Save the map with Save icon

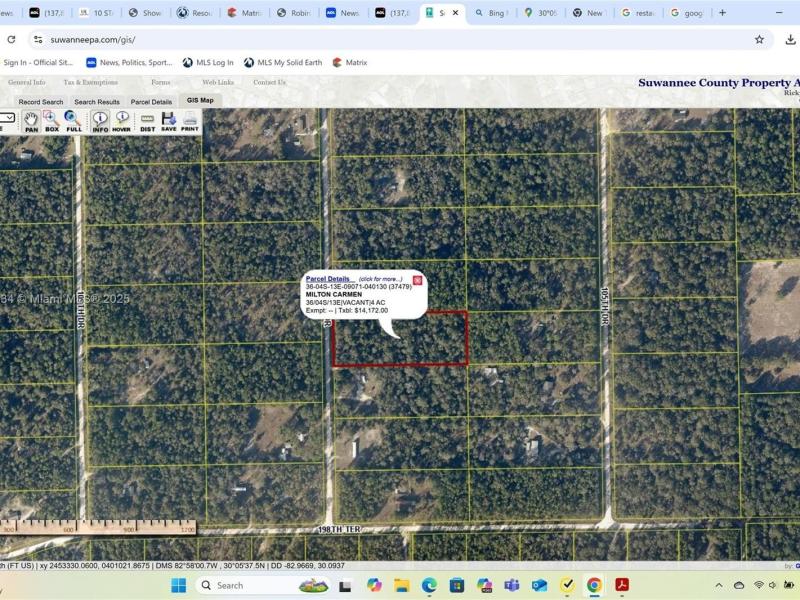pyautogui.click(x=168, y=121)
